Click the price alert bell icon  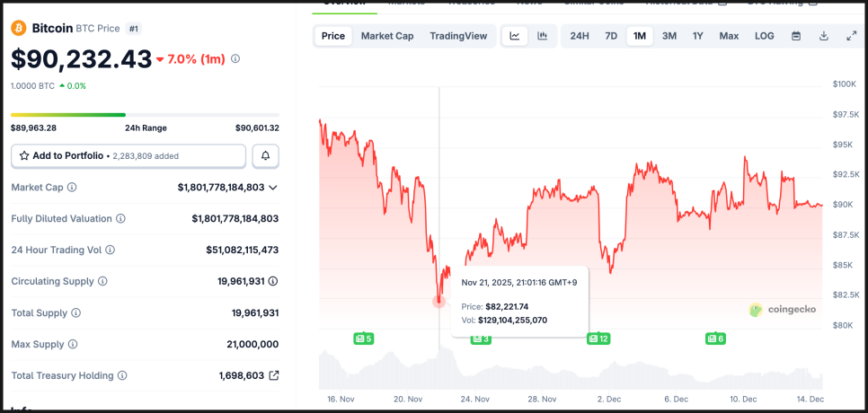[266, 155]
